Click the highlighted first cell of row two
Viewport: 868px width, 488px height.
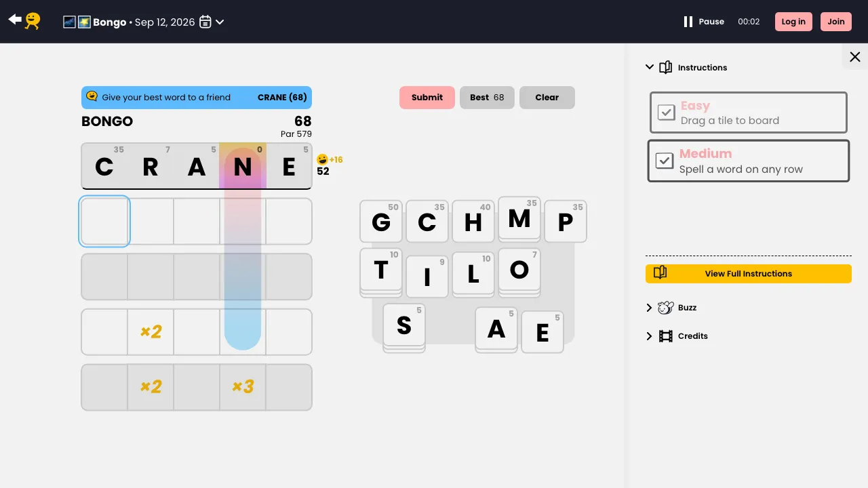click(104, 221)
